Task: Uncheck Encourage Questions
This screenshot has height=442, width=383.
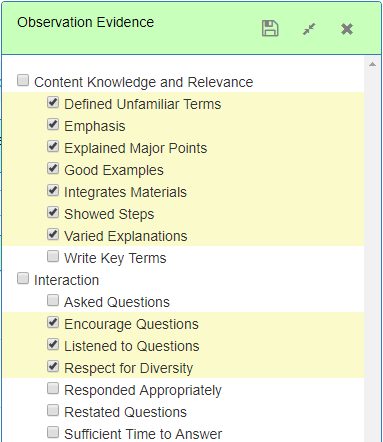Action: (53, 322)
